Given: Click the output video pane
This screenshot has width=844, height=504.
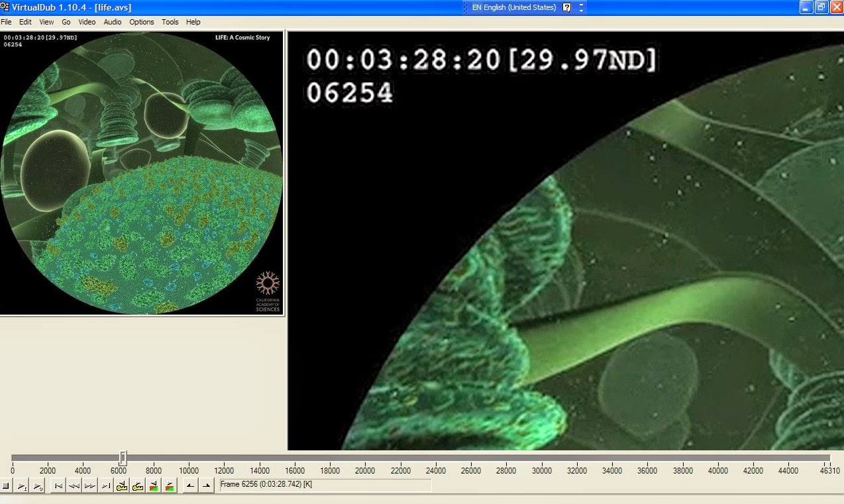Looking at the screenshot, I should pos(566,240).
